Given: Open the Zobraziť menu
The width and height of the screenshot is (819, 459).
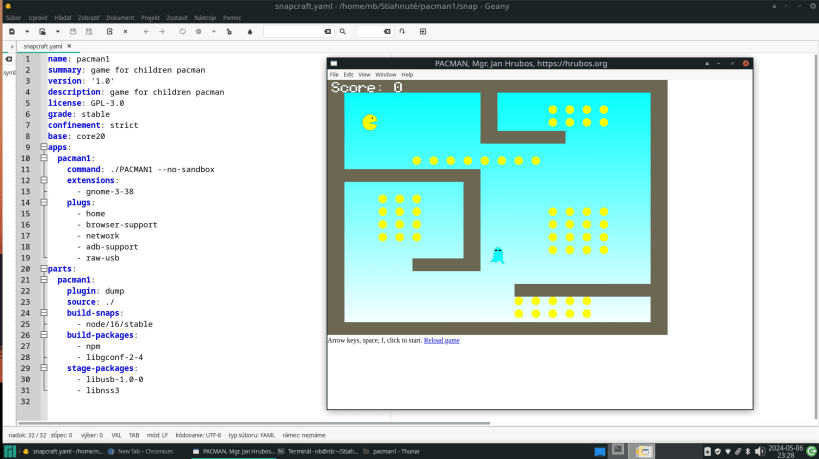Looking at the screenshot, I should pos(88,18).
